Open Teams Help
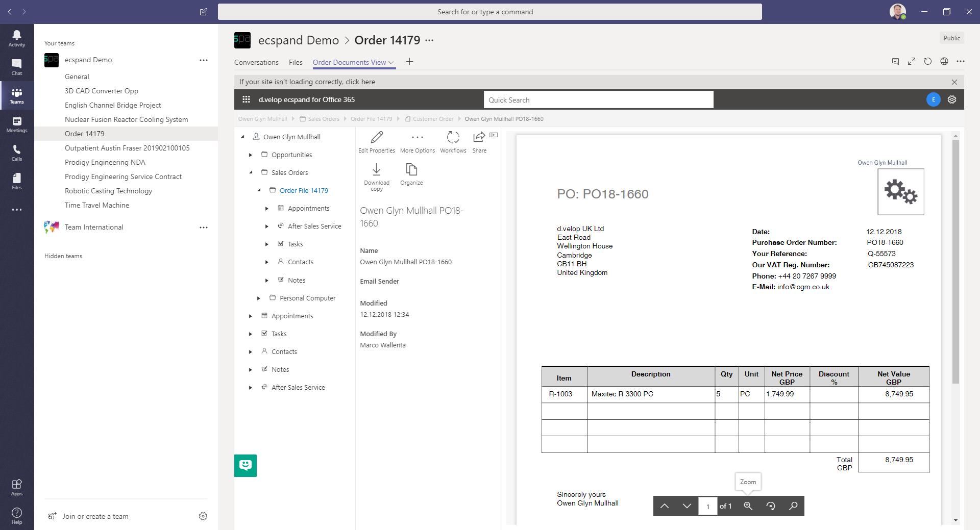This screenshot has height=530, width=980. pos(17,516)
